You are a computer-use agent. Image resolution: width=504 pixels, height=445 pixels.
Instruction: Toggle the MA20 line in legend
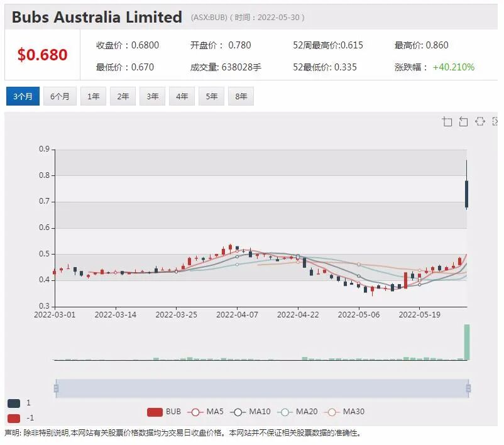click(298, 412)
